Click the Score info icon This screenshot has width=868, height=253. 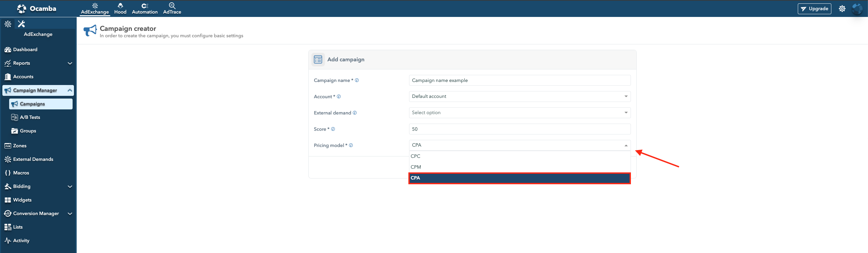click(x=333, y=129)
